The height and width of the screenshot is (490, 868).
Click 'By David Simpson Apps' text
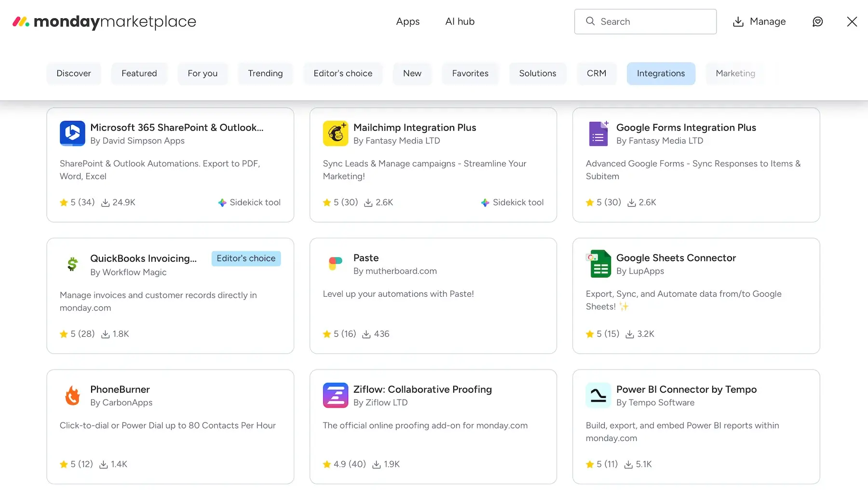pos(137,141)
